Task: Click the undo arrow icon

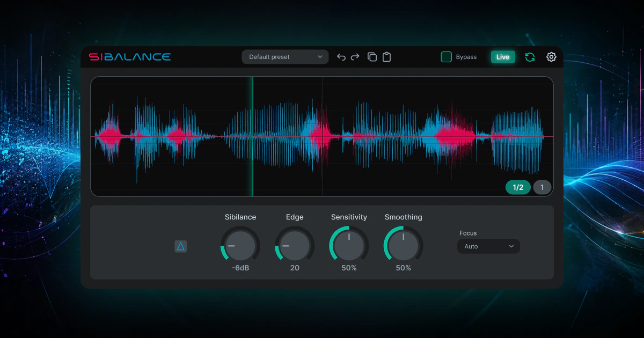Action: tap(341, 57)
